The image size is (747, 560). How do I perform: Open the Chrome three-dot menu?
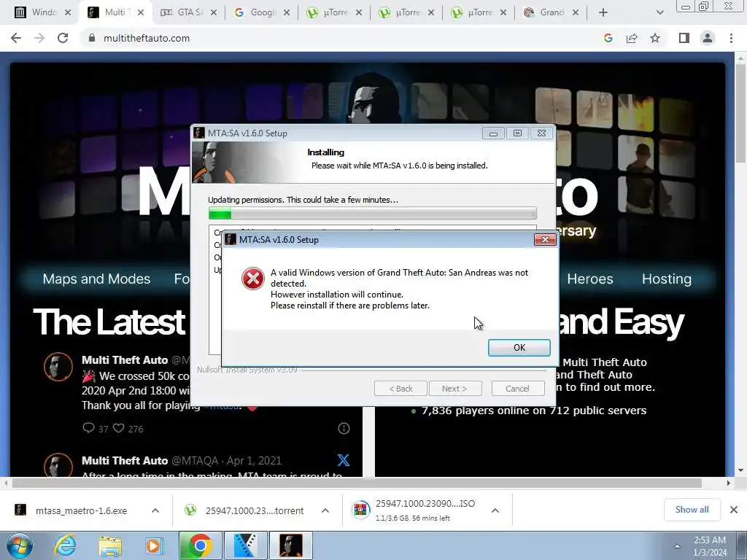(731, 38)
